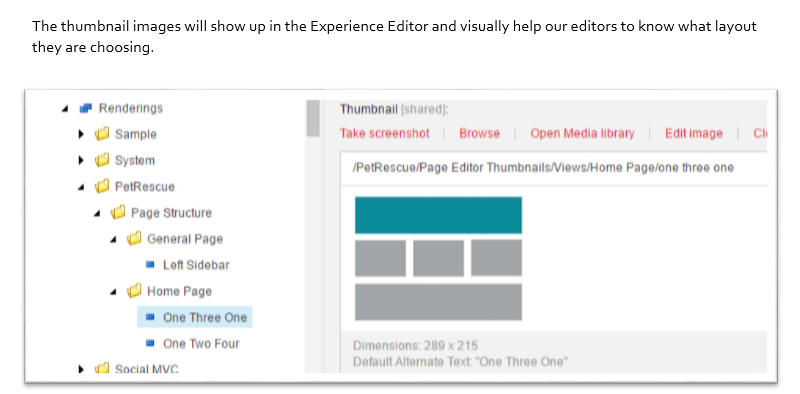Click the Renderings blue cubes icon
Image resolution: width=800 pixels, height=394 pixels.
[86, 108]
